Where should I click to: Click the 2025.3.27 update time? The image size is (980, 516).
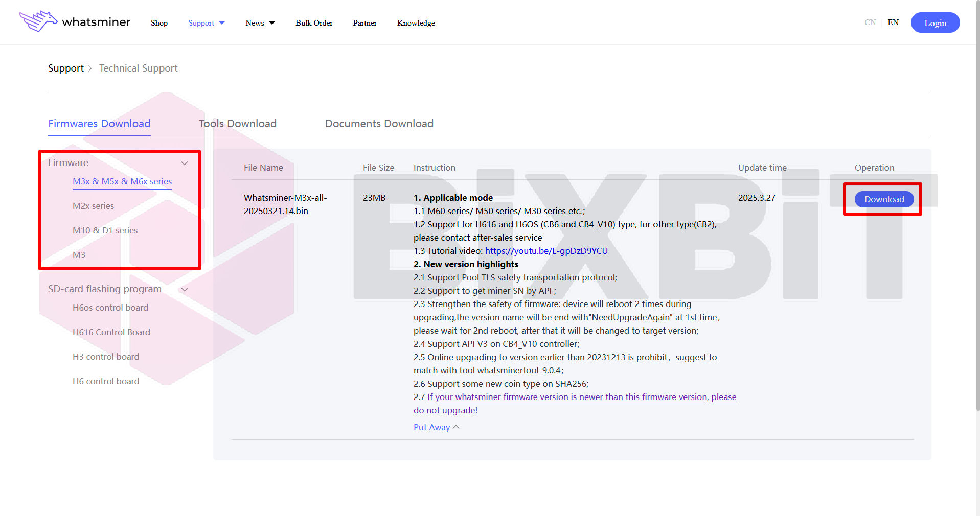point(757,198)
